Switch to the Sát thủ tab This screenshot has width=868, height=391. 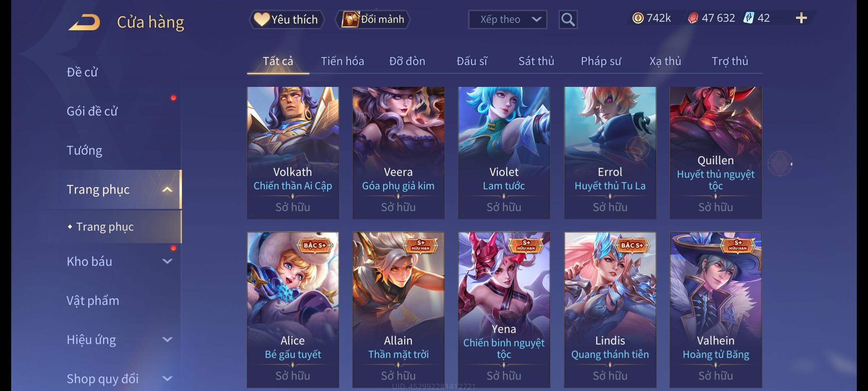tap(536, 61)
